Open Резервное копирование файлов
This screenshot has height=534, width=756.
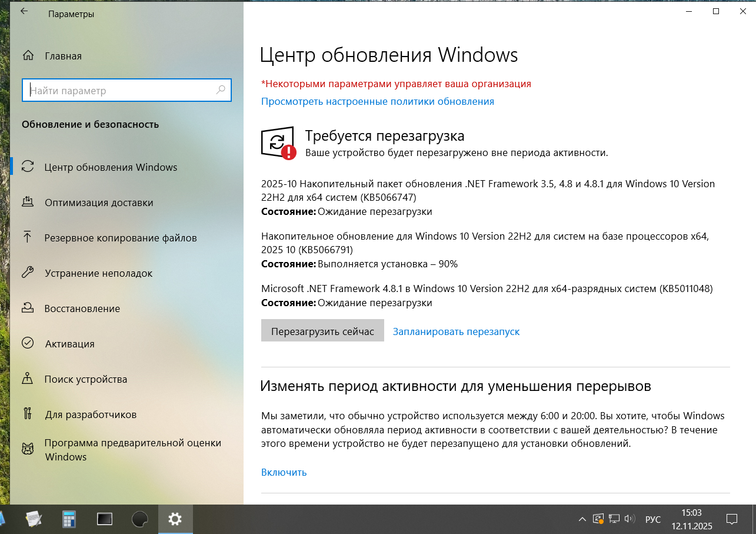[126, 238]
